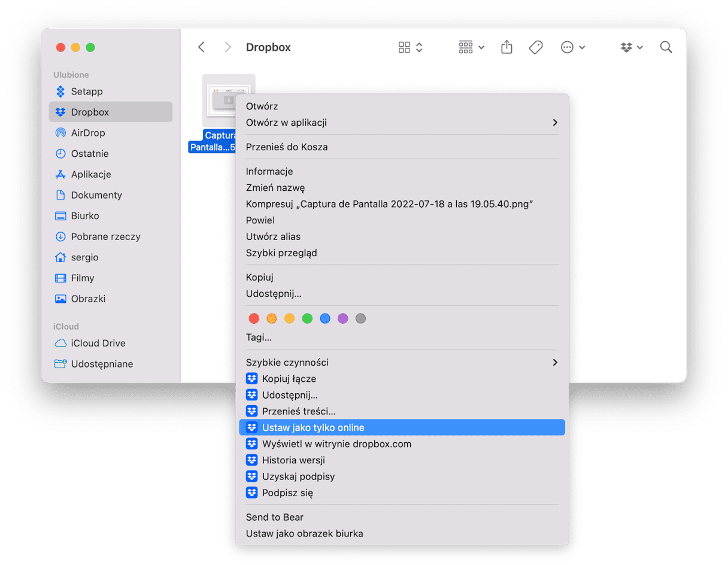Viewport: 728px width, 565px height.
Task: Expand the group-by options dropdown
Action: tap(471, 47)
